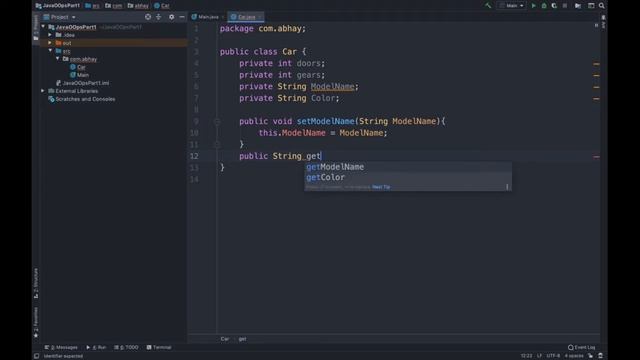Run the Main configuration with the green play icon
This screenshot has width=640, height=360.
point(533,6)
